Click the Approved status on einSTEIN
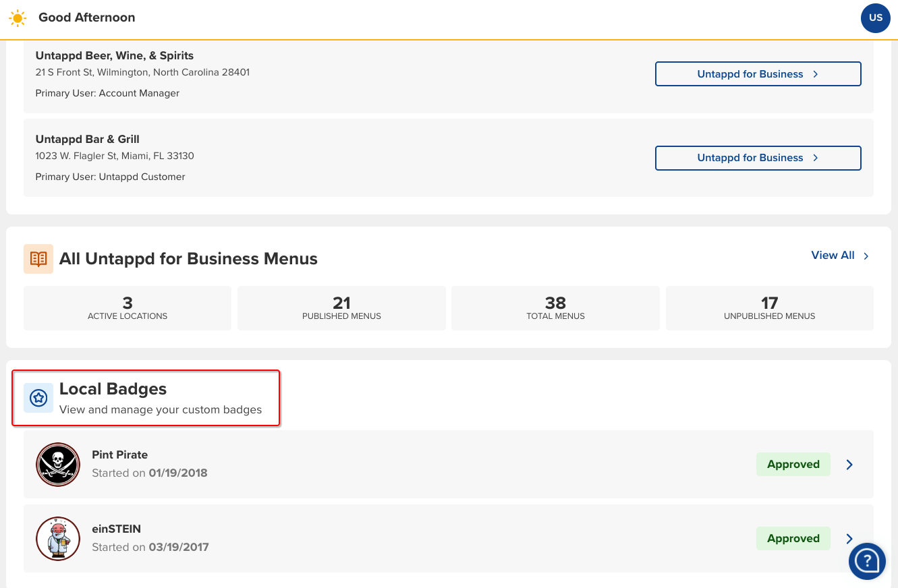The height and width of the screenshot is (588, 898). [x=793, y=539]
